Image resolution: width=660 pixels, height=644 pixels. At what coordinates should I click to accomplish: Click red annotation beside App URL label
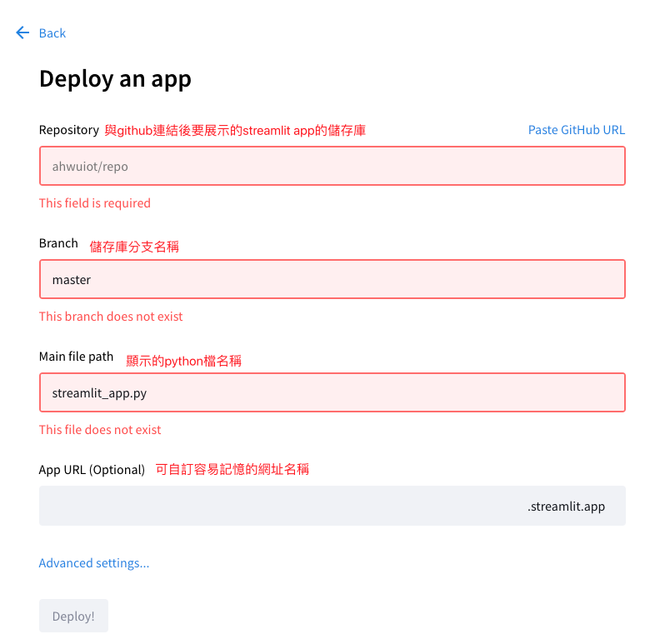tap(232, 470)
